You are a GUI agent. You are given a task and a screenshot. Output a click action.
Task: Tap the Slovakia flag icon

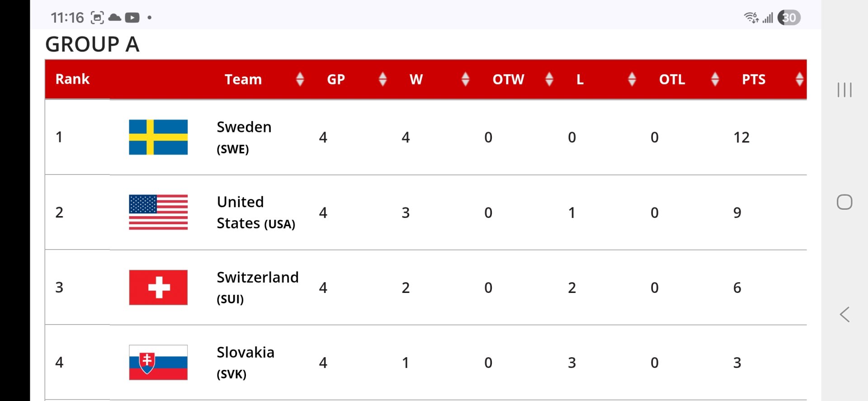point(158,363)
